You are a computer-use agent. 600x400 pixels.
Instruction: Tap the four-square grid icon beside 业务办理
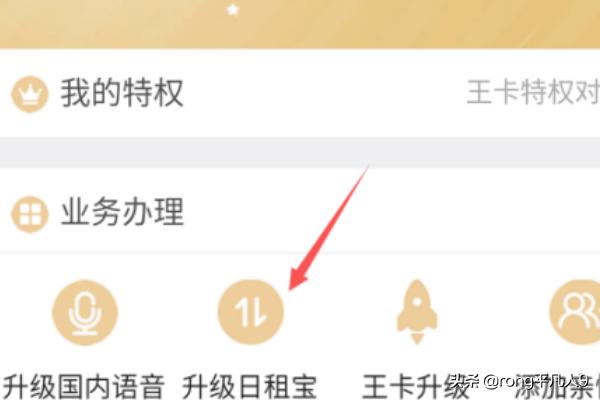tap(30, 214)
